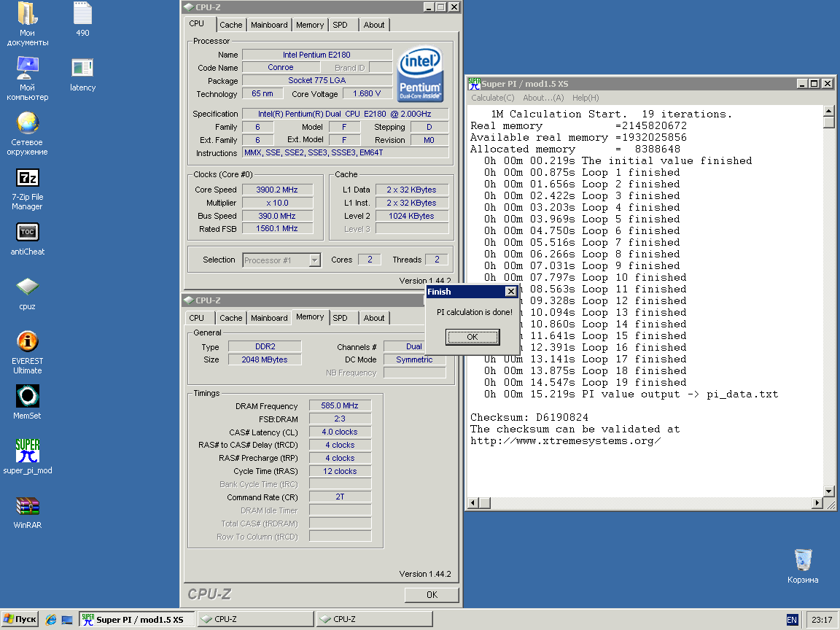Click the 'PI value output' line in Super PI
Image resolution: width=840 pixels, height=630 pixels.
(631, 394)
